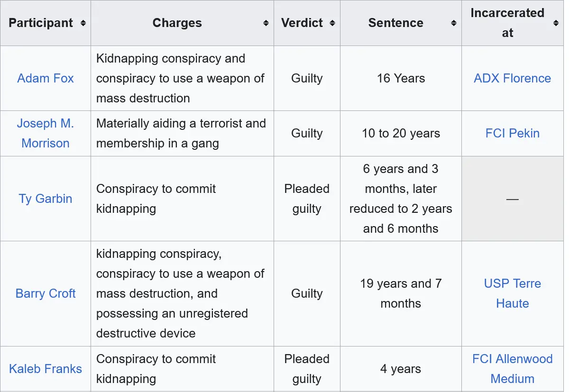Image resolution: width=570 pixels, height=392 pixels.
Task: Select the Verdict header label
Action: [x=302, y=23]
